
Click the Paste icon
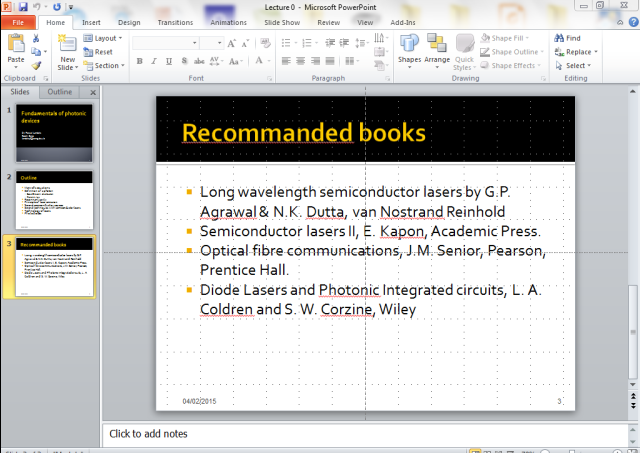pyautogui.click(x=16, y=43)
